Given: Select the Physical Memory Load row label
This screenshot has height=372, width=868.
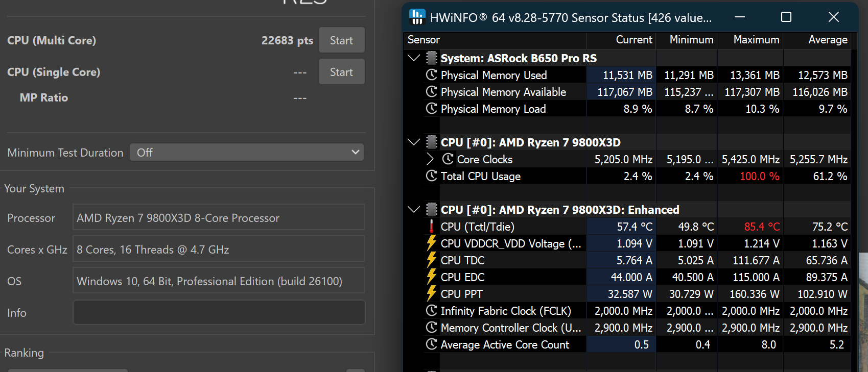Looking at the screenshot, I should coord(493,109).
